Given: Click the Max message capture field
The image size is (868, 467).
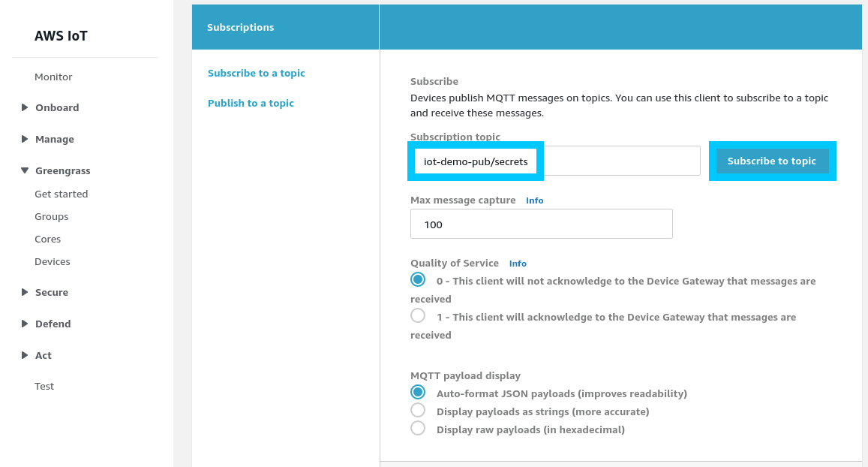Looking at the screenshot, I should pos(541,224).
